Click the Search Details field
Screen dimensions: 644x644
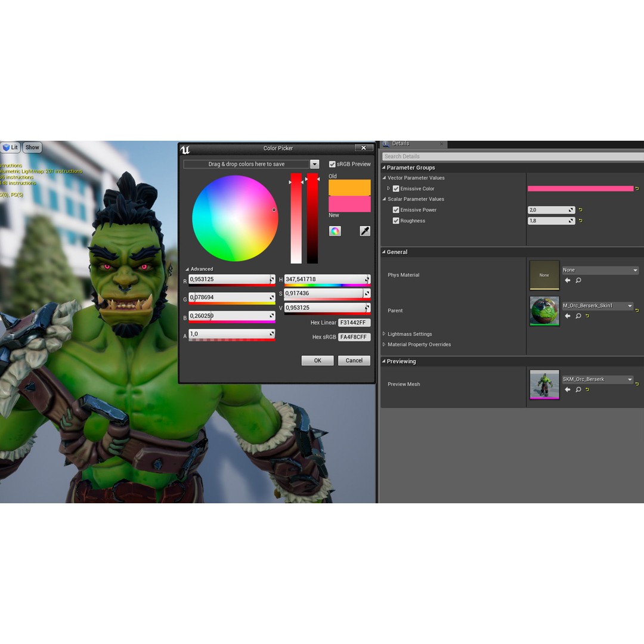[513, 156]
